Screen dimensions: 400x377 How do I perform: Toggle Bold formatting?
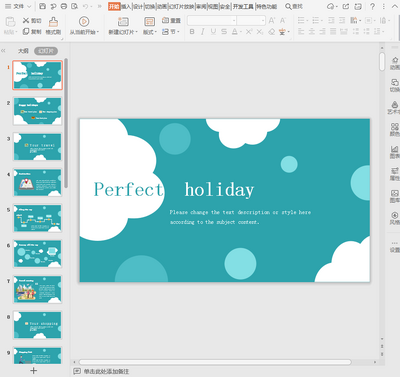192,32
